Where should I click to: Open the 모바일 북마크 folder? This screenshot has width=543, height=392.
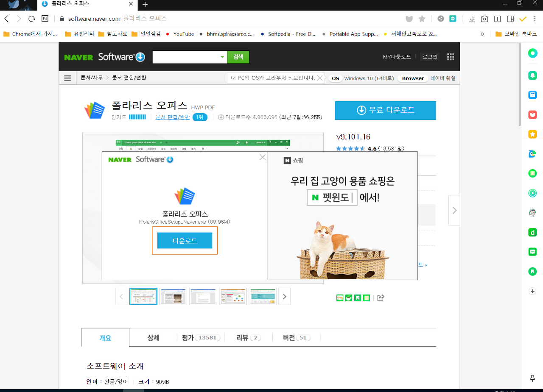click(x=516, y=34)
